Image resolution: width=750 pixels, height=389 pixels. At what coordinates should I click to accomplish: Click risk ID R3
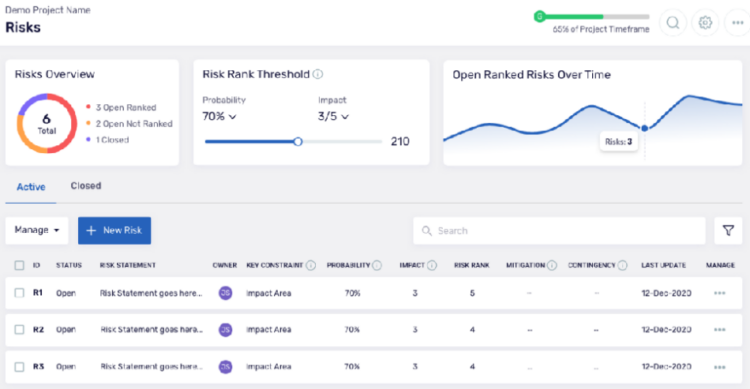[38, 367]
